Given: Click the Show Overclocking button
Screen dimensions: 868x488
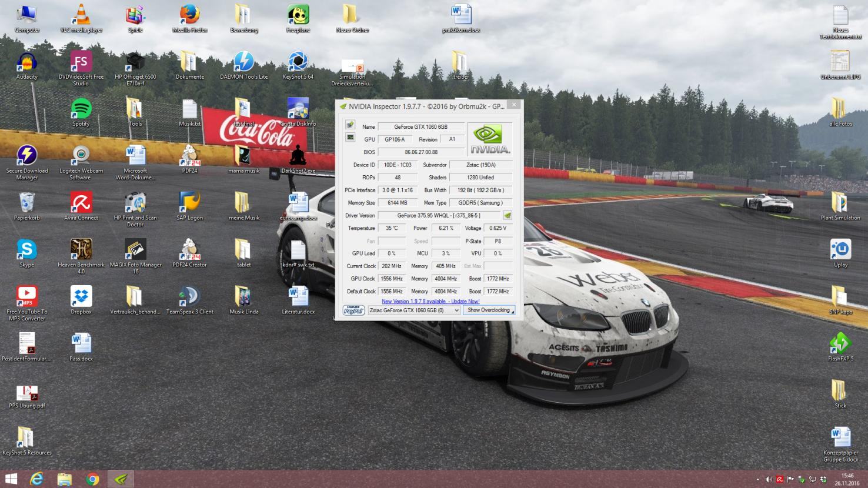Looking at the screenshot, I should pos(489,310).
